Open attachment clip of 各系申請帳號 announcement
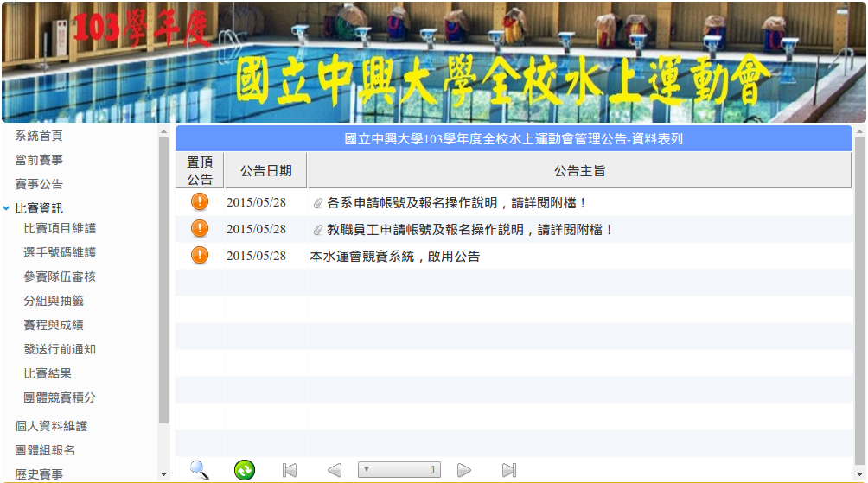The image size is (868, 483). click(318, 203)
